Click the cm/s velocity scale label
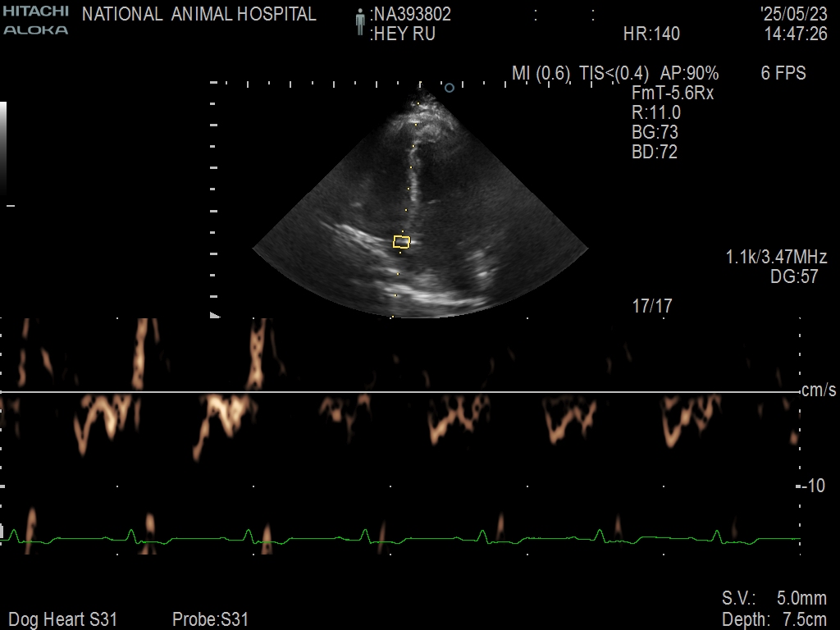The width and height of the screenshot is (840, 630). pos(819,391)
